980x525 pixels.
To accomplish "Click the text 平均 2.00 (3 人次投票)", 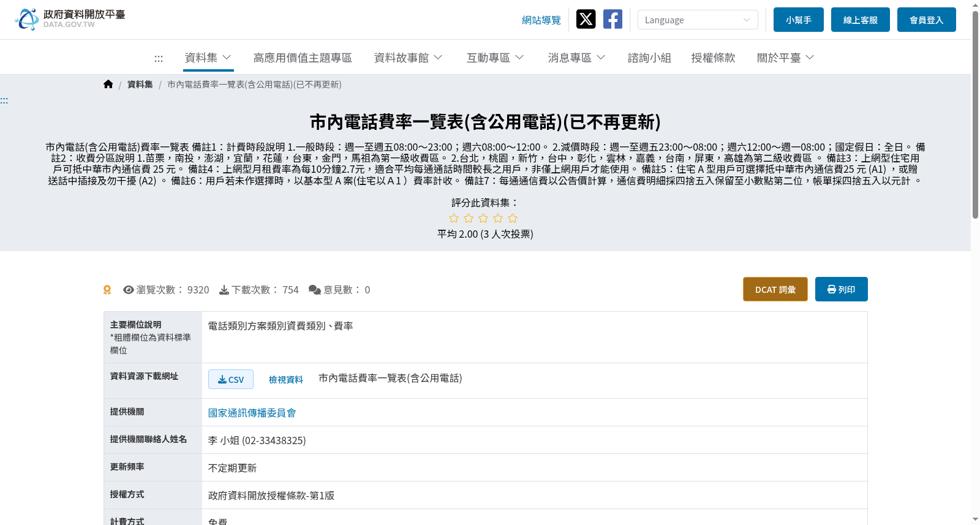I will tap(485, 234).
